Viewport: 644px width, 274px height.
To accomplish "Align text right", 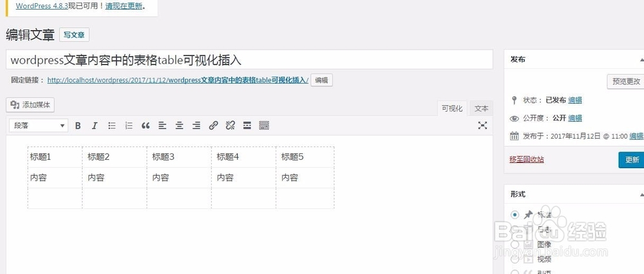I will pos(196,126).
